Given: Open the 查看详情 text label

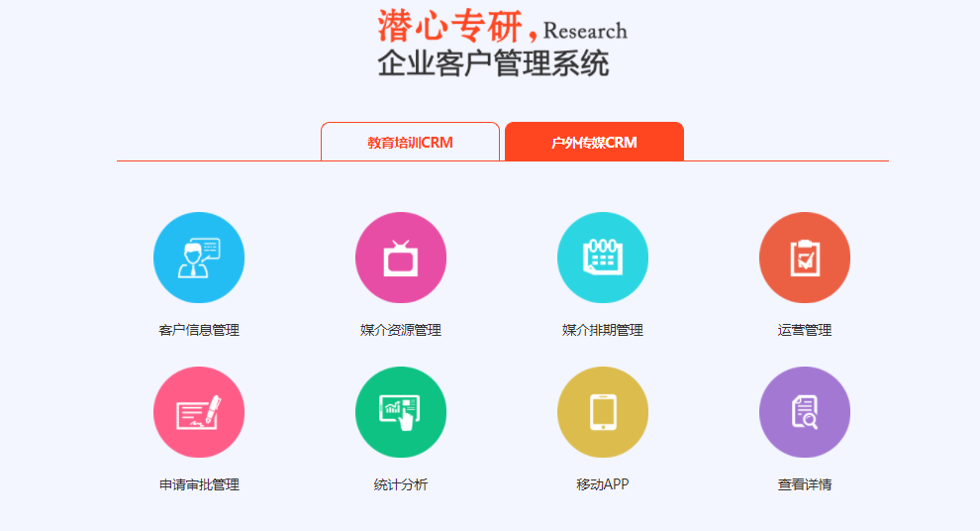Looking at the screenshot, I should pos(805,484).
